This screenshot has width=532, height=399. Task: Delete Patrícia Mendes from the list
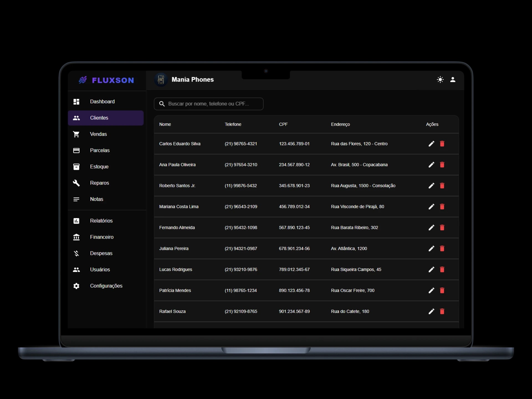pos(442,290)
